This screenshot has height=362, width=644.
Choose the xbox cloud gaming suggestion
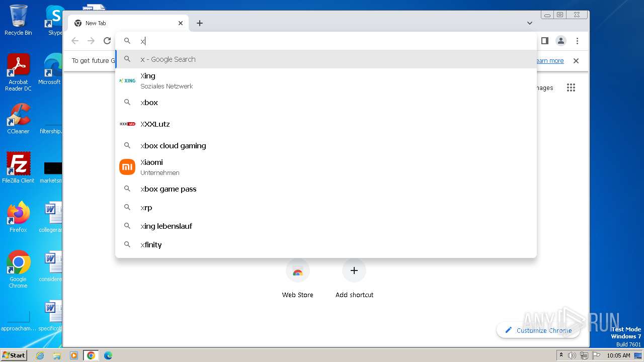point(326,145)
